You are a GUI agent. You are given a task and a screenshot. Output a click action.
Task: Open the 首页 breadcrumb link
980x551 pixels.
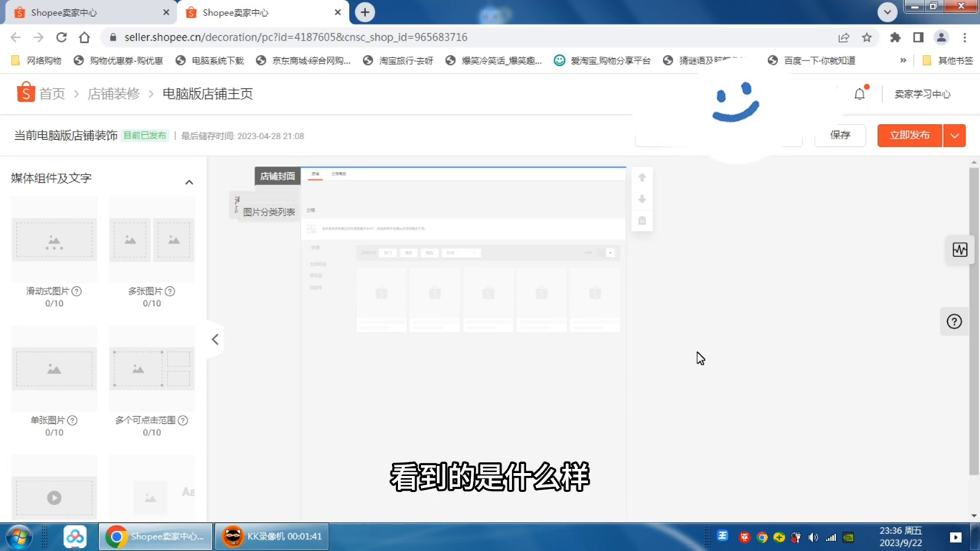tap(51, 93)
